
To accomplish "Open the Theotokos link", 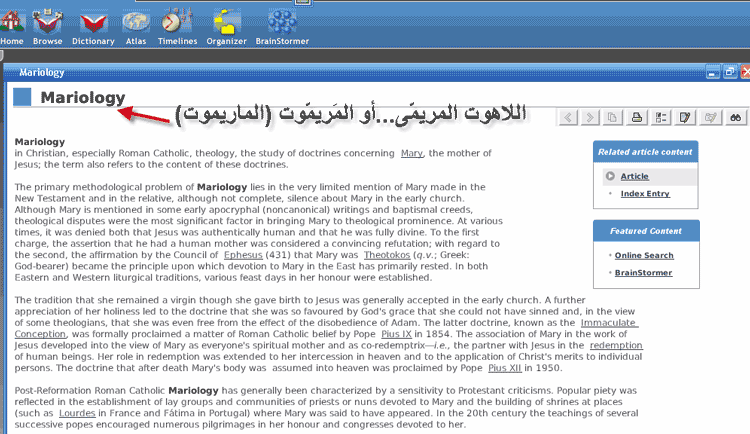I will click(x=386, y=255).
